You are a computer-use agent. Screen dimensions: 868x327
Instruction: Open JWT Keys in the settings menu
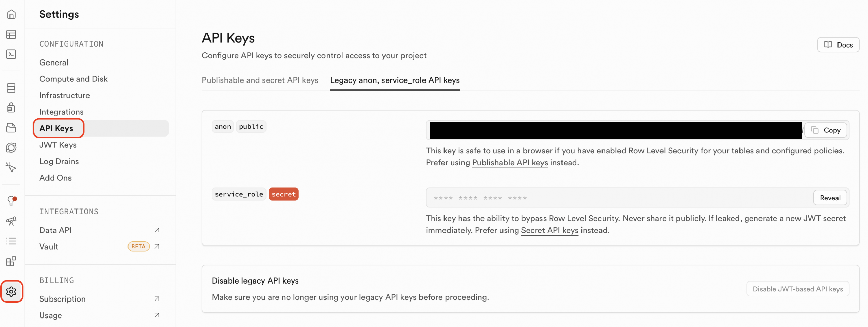pos(58,145)
